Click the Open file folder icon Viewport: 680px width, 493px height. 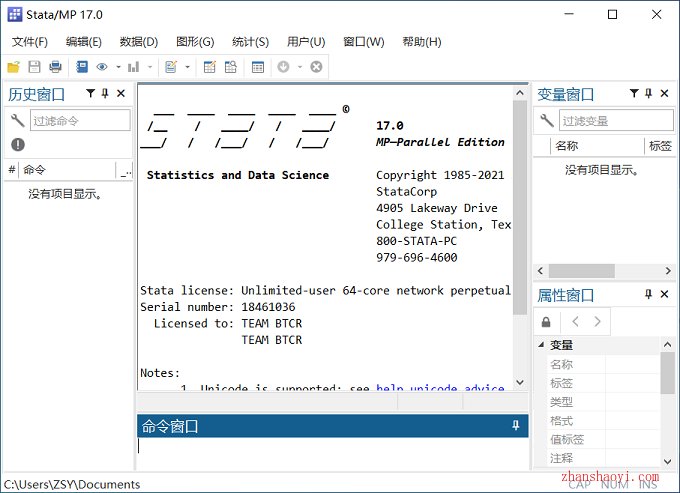tap(14, 67)
